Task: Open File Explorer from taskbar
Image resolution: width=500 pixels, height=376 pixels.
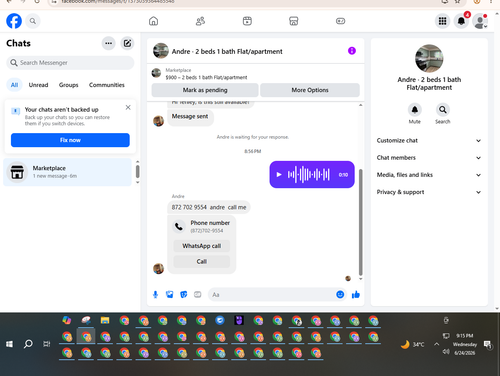Action: click(x=105, y=321)
